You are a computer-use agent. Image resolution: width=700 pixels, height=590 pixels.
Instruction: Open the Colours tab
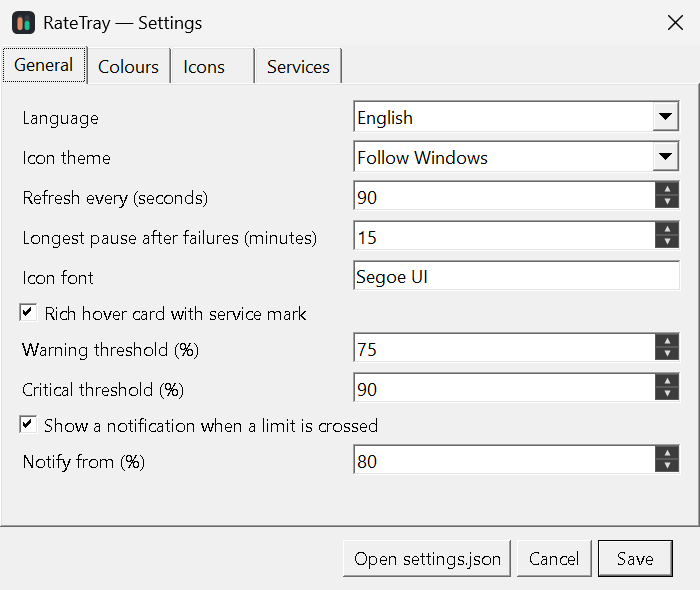click(x=128, y=67)
